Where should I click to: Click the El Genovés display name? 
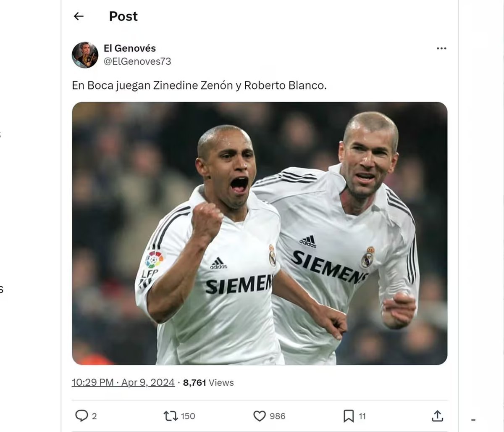coord(130,48)
